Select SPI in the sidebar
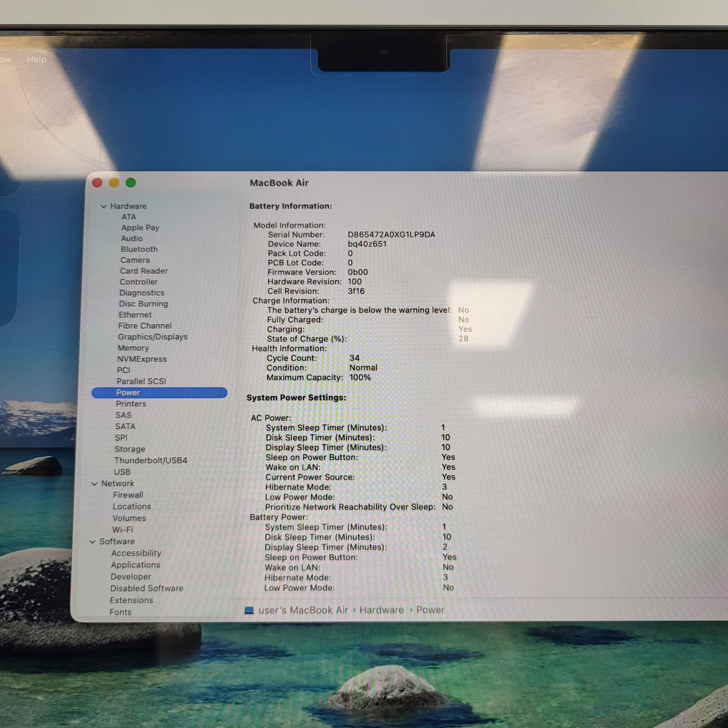 pyautogui.click(x=121, y=438)
